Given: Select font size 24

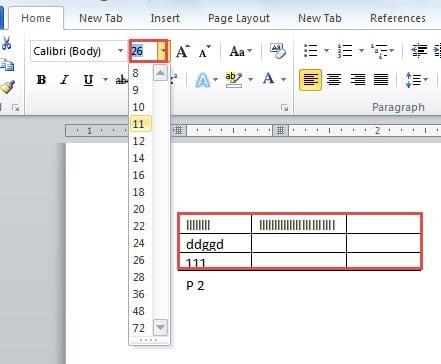Looking at the screenshot, I should 141,243.
